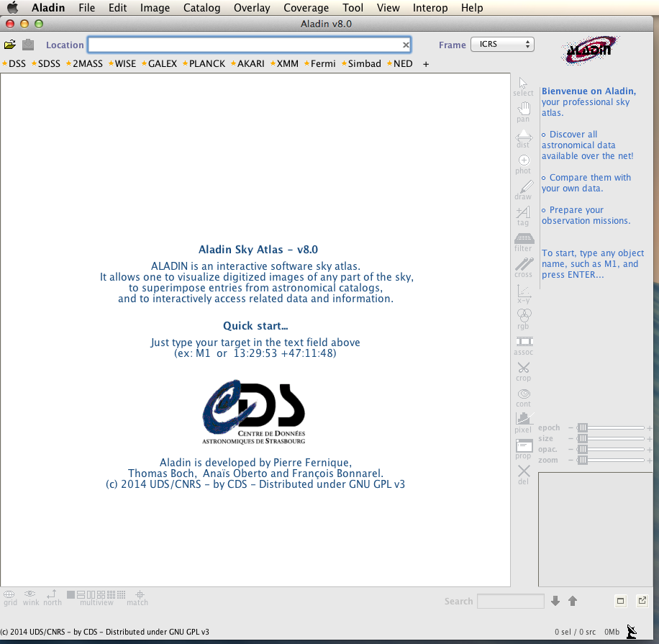Load the PLANCK bookmark

204,63
